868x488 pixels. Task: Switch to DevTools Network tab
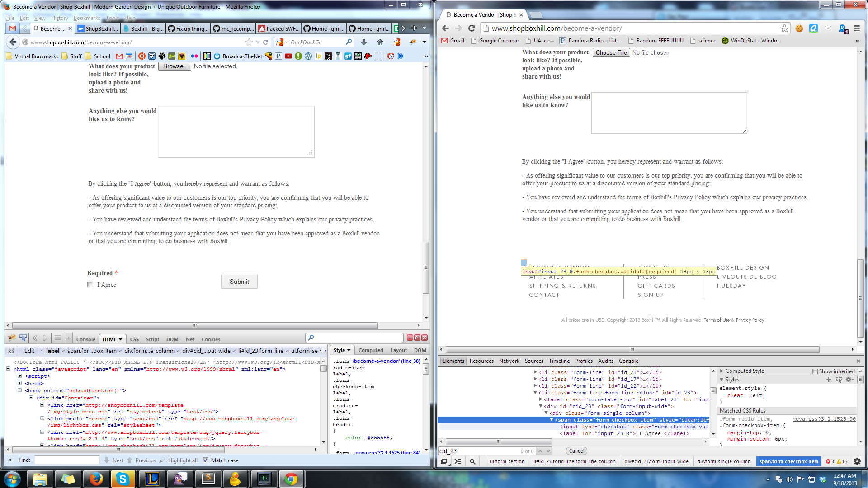tap(509, 361)
